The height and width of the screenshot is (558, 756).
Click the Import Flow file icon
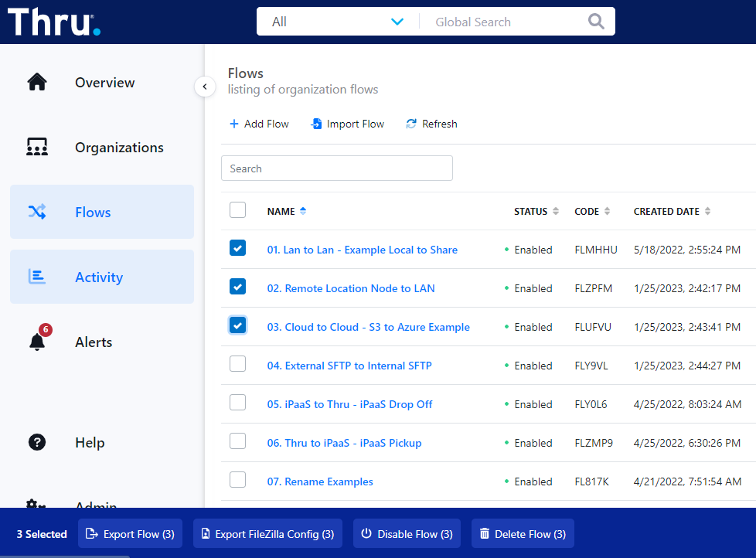click(x=316, y=124)
